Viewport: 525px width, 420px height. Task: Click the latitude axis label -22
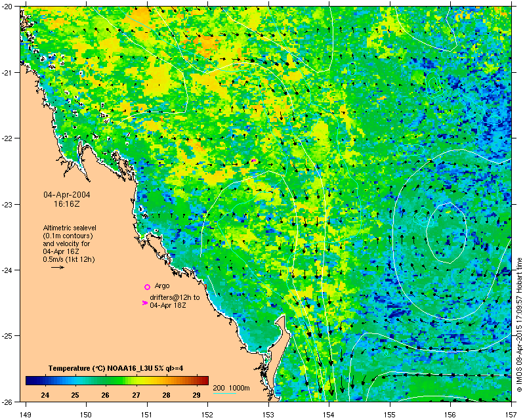[x=7, y=138]
